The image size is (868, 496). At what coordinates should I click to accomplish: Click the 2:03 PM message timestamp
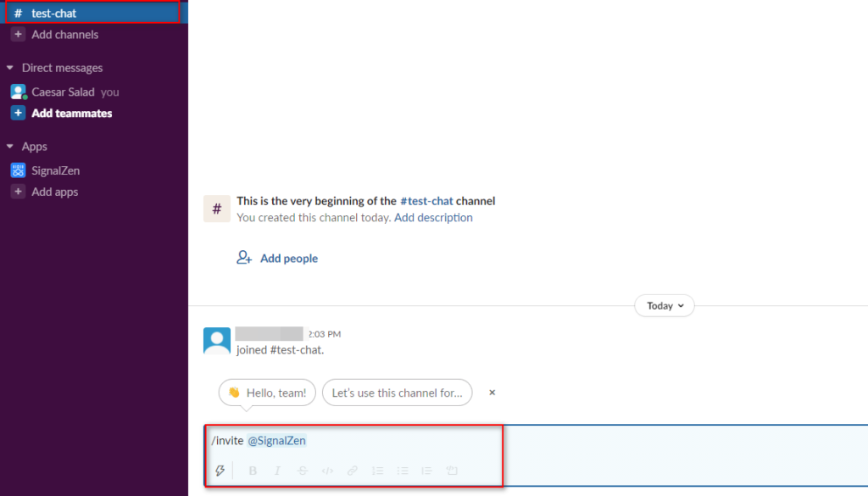tap(325, 334)
